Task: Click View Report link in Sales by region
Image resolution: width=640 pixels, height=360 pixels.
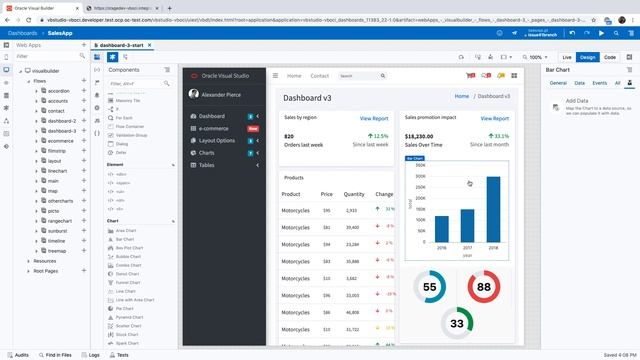Action: click(374, 118)
